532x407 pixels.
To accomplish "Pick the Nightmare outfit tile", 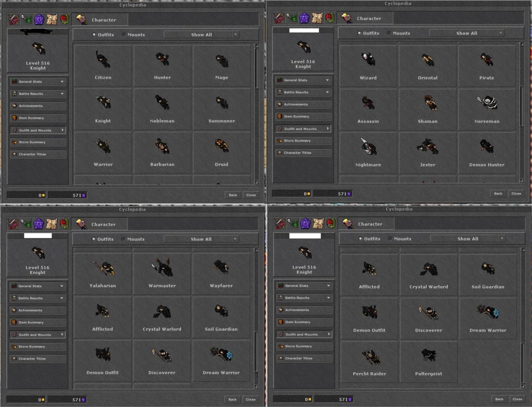I will (368, 153).
